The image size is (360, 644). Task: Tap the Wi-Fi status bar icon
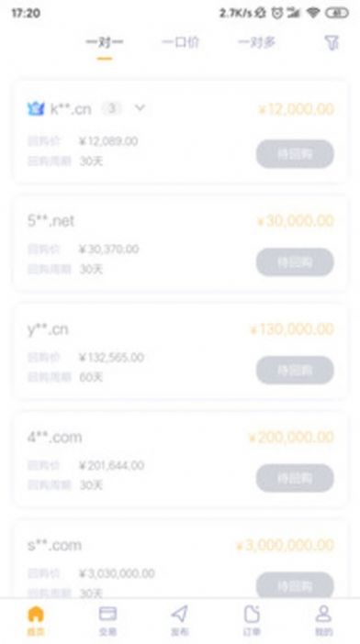pyautogui.click(x=313, y=13)
